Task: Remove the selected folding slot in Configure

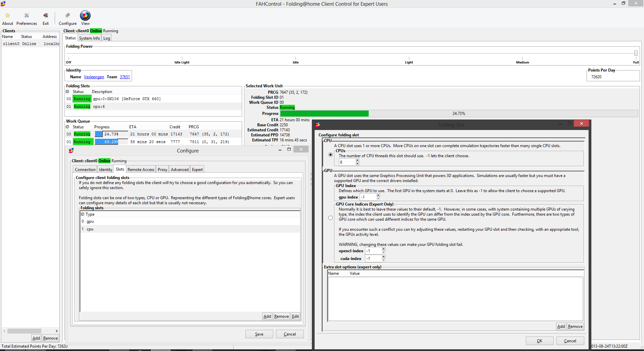Action: click(281, 316)
